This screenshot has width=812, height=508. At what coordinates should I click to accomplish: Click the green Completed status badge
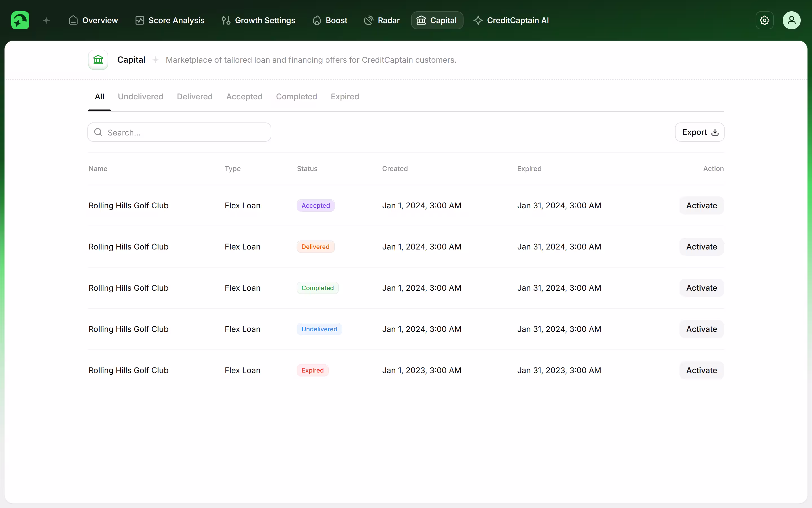[x=317, y=288]
